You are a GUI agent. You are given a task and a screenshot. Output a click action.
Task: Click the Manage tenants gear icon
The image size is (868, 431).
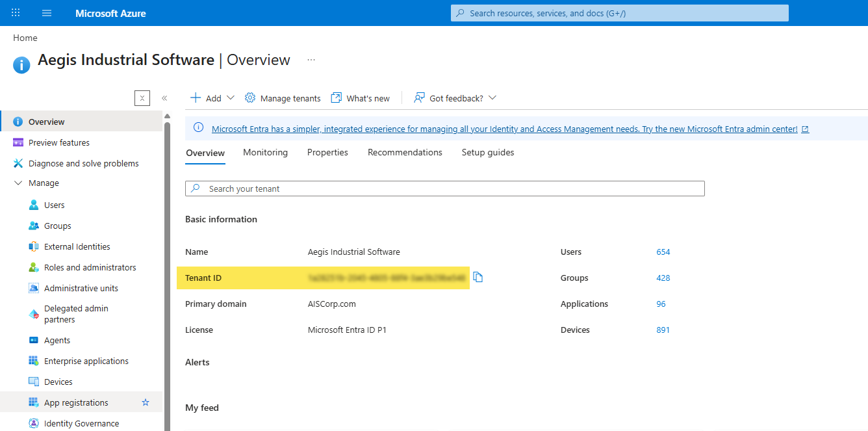click(250, 98)
